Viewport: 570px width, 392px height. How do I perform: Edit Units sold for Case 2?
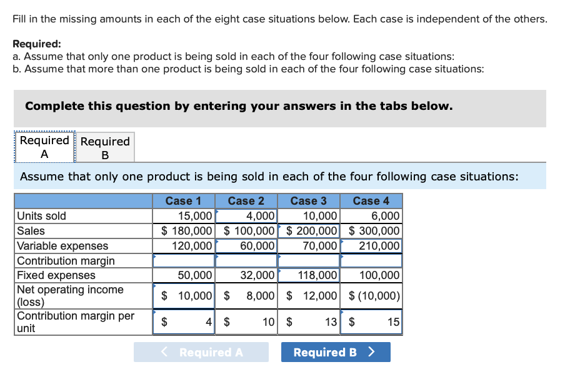coord(246,215)
